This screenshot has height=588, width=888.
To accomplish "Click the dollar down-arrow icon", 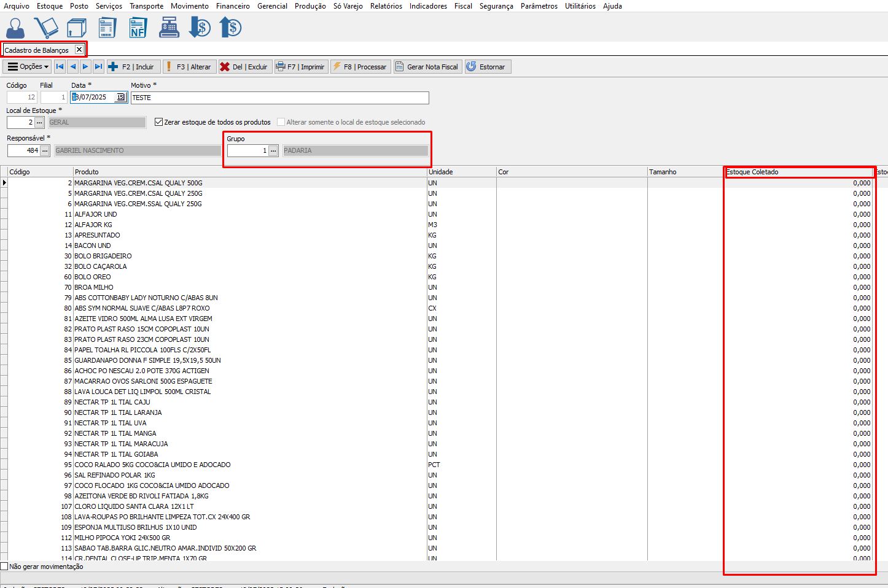I will pos(200,28).
